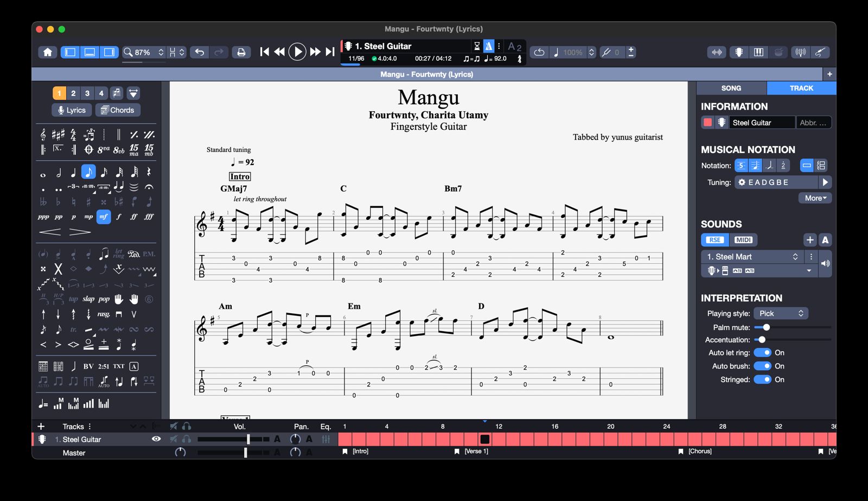
Task: Open the BV barre tool
Action: pyautogui.click(x=88, y=366)
